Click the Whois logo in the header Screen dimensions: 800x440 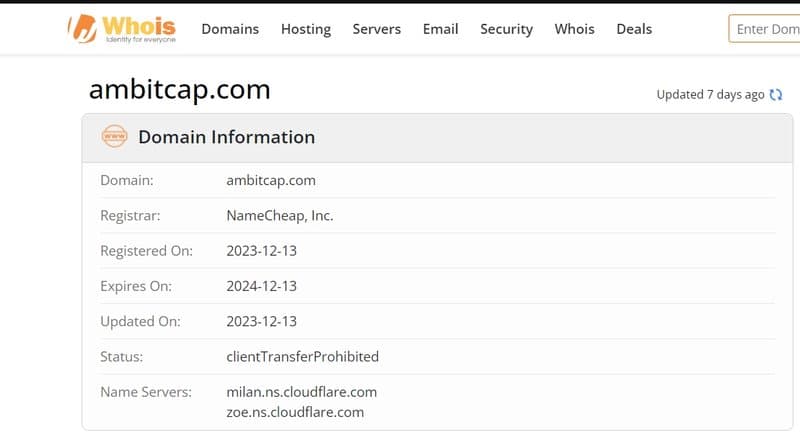(122, 29)
